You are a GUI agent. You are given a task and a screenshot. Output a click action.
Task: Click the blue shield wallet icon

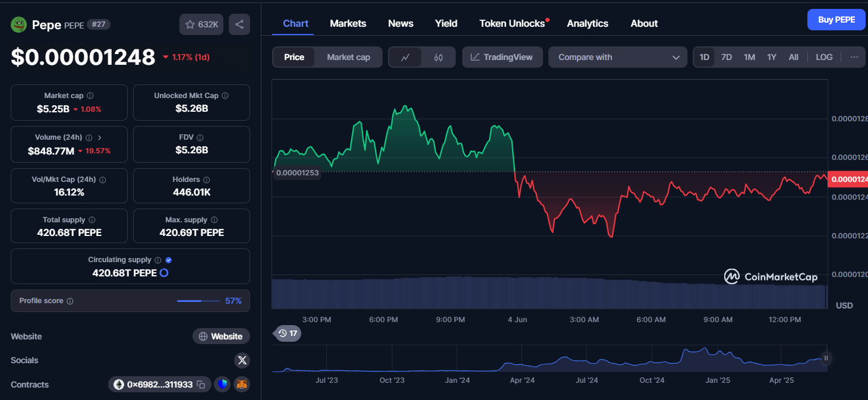coord(222,385)
